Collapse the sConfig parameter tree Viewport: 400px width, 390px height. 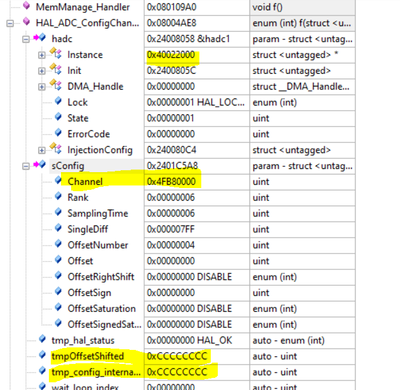pos(26,166)
